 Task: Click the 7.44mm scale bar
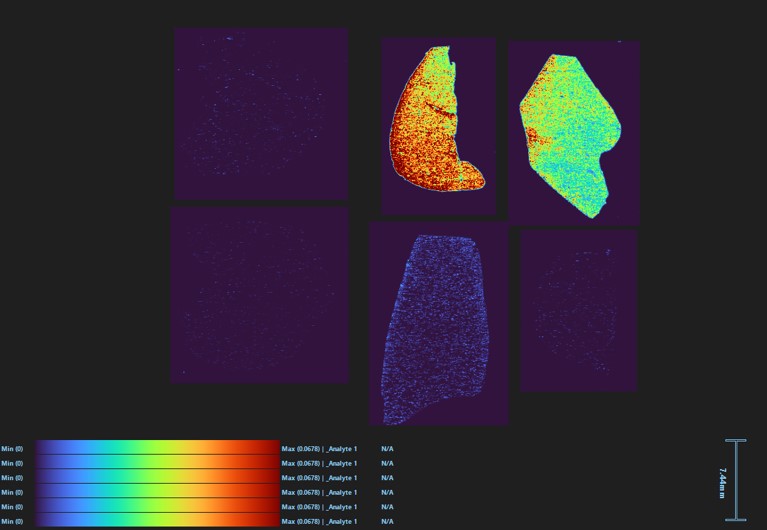coord(736,480)
